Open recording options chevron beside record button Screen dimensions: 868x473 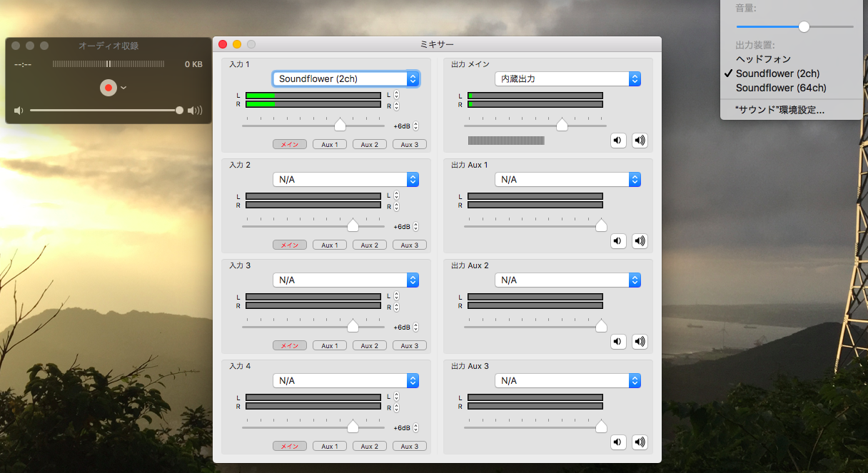pos(123,88)
